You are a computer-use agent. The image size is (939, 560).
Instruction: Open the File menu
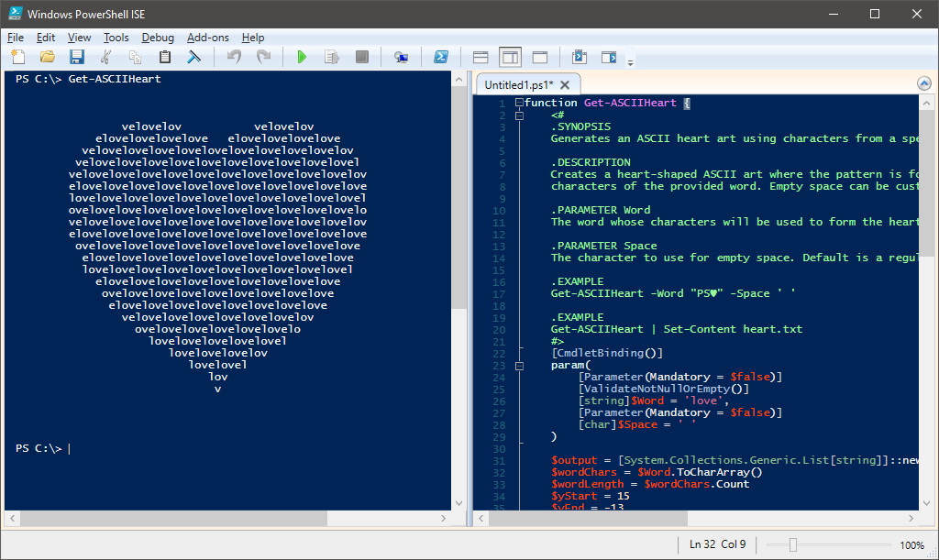16,37
